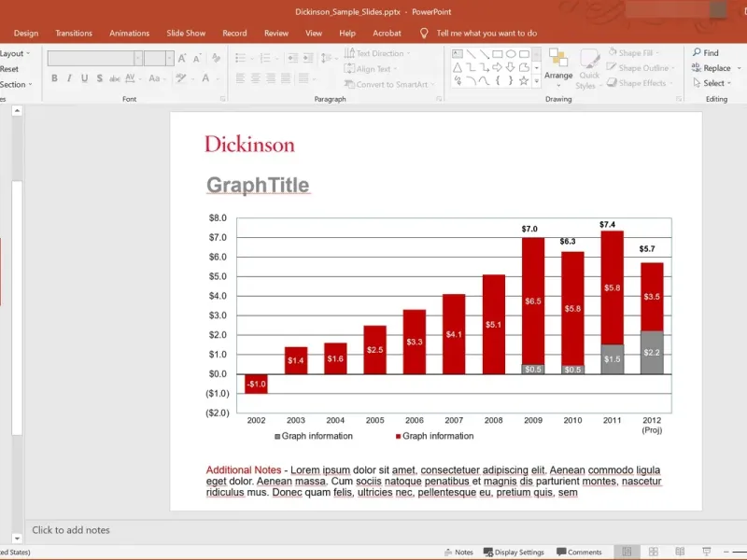Switch to Reading View
Viewport: 747px width, 560px height.
(680, 552)
